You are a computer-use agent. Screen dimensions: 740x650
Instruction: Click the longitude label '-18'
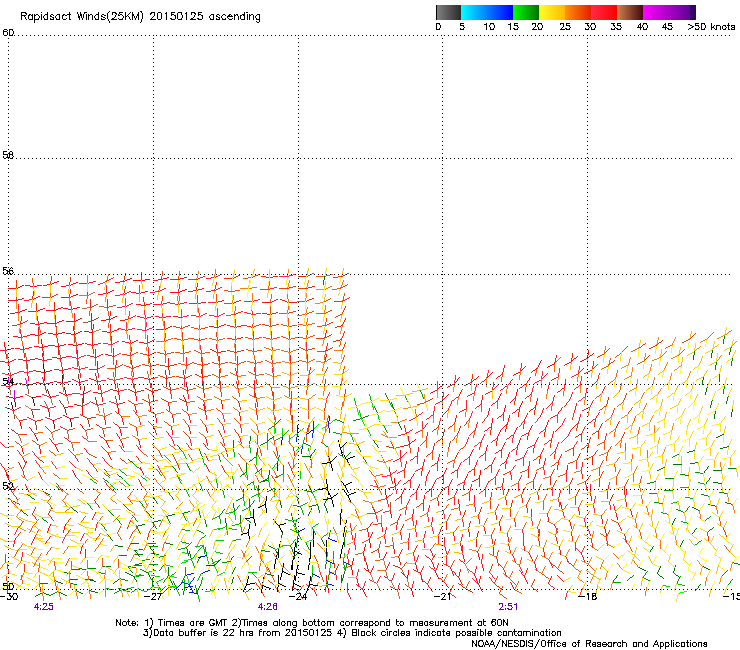click(588, 597)
